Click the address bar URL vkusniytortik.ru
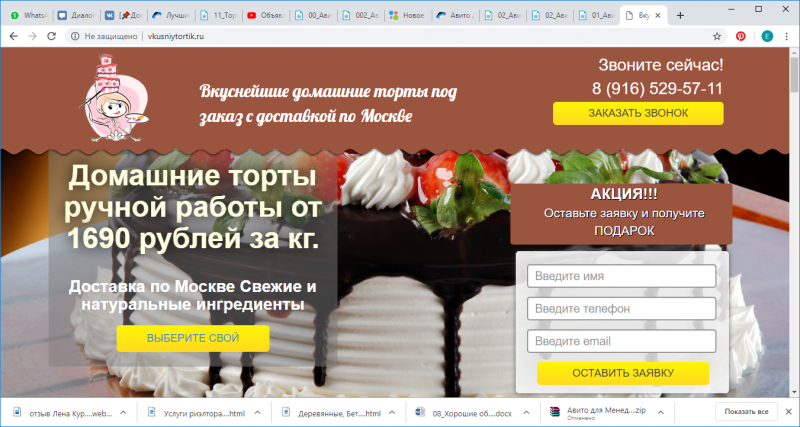 click(x=176, y=36)
